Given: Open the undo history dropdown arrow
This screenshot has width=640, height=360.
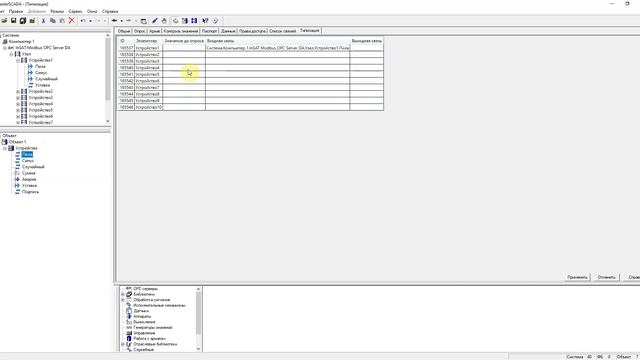Looking at the screenshot, I should pyautogui.click(x=90, y=21).
